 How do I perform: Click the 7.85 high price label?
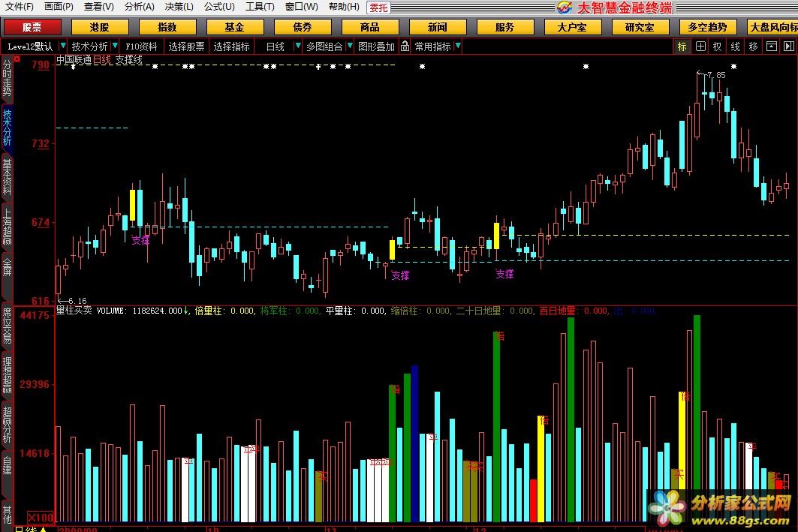pyautogui.click(x=716, y=75)
